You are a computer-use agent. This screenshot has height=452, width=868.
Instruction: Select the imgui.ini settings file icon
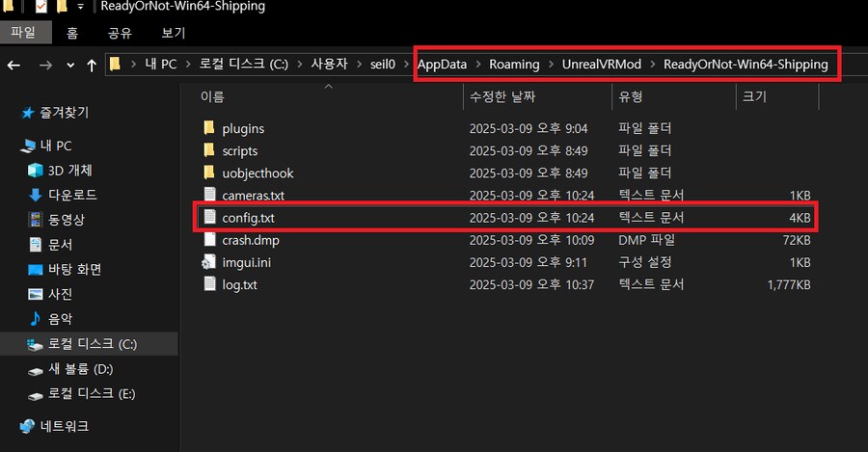[x=208, y=262]
